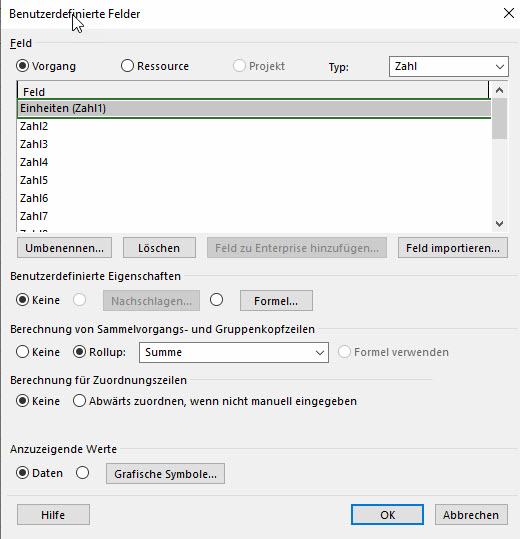Expand the Rollup Summe dropdown

(234, 352)
